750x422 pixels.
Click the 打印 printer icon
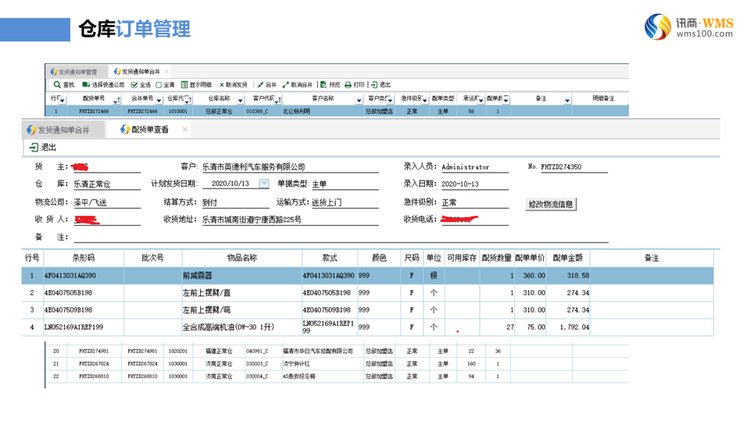348,85
